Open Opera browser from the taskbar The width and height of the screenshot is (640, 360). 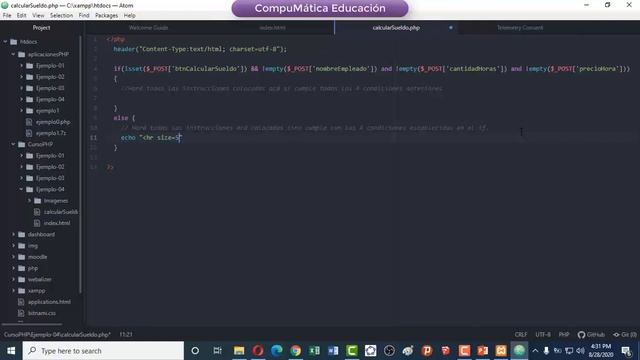click(x=258, y=351)
